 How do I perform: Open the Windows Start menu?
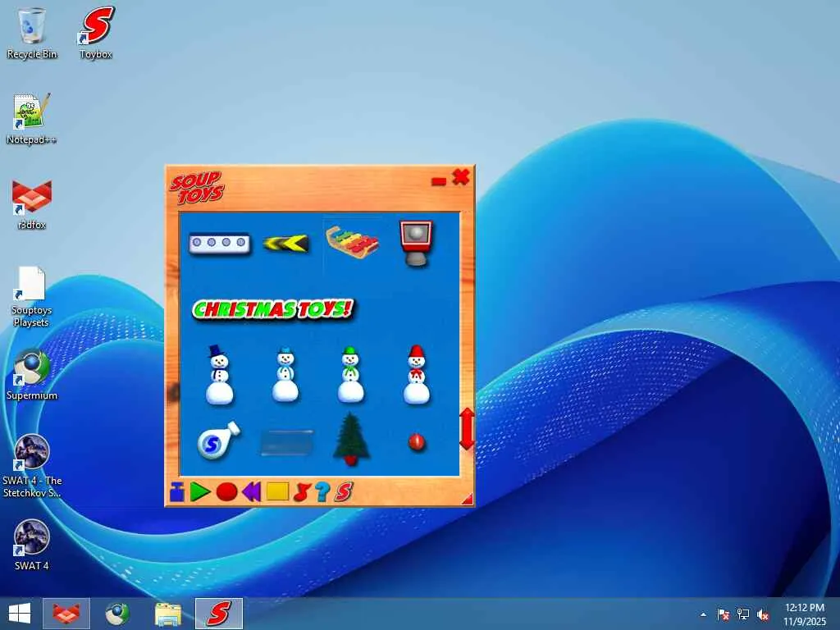20,614
